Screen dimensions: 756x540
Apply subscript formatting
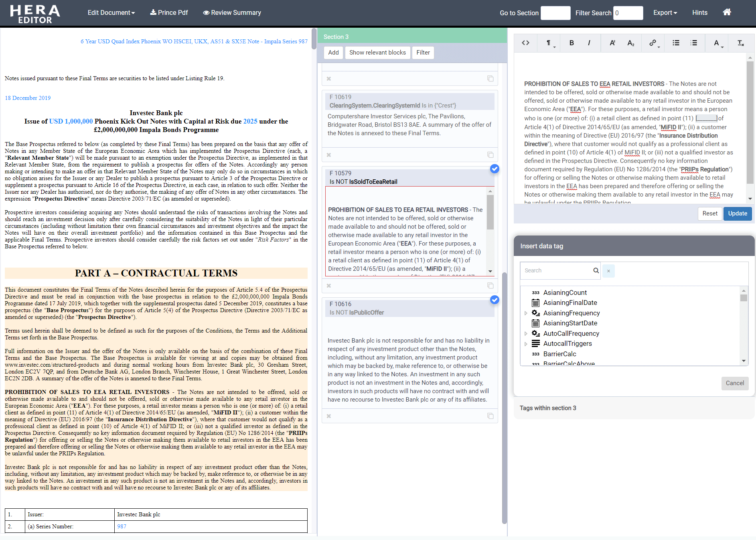tap(630, 43)
